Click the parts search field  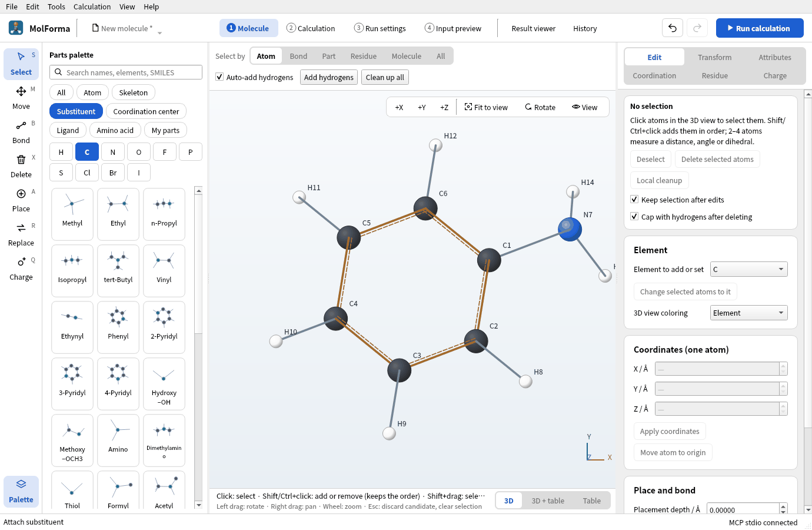(126, 72)
